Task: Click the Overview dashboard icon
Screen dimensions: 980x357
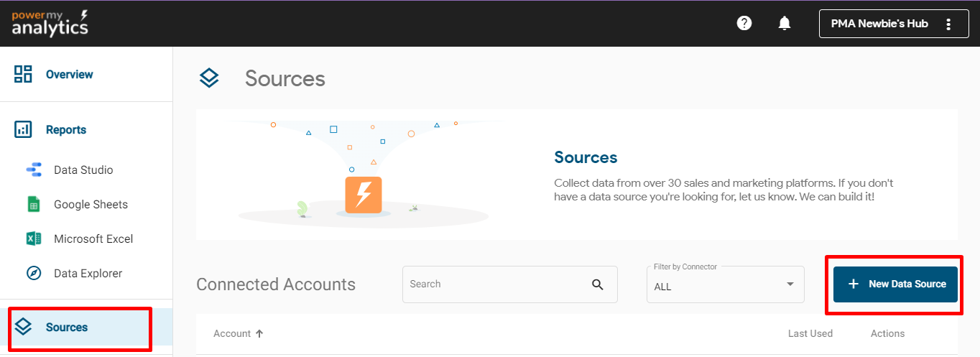Action: (24, 74)
